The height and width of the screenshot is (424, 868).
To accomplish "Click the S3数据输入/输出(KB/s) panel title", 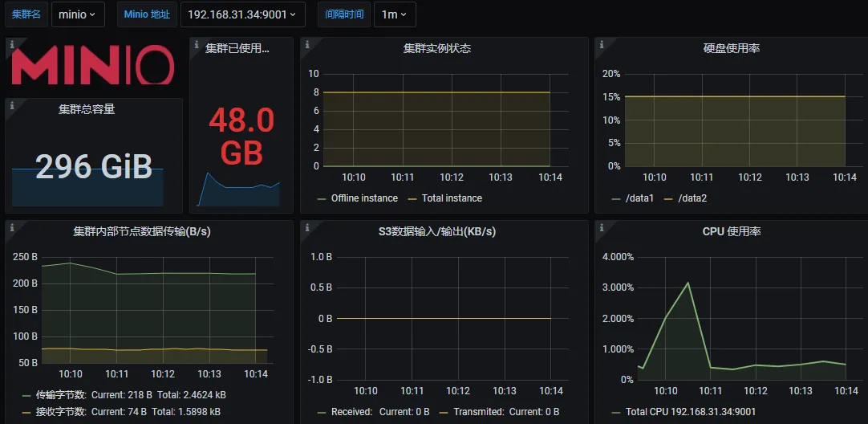I will pyautogui.click(x=436, y=231).
